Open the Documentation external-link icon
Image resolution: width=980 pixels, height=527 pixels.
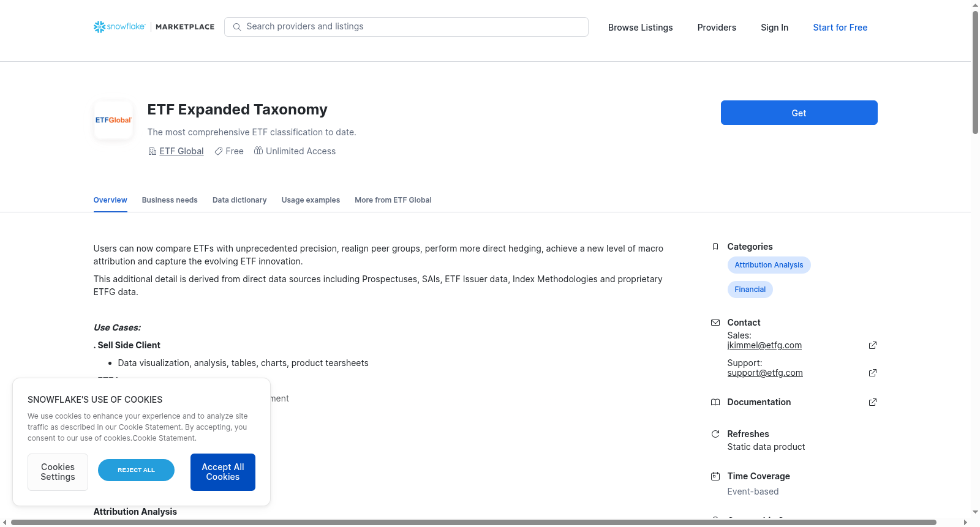(x=873, y=402)
